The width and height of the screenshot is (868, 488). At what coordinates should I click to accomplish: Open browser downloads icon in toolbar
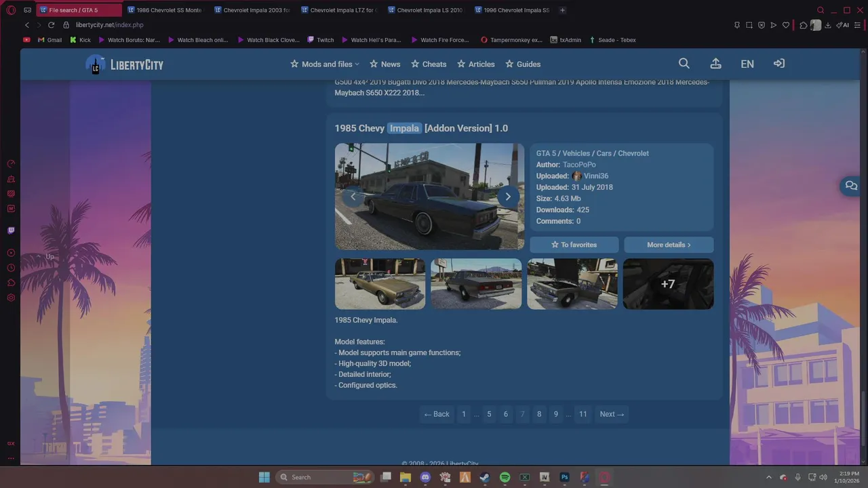828,25
